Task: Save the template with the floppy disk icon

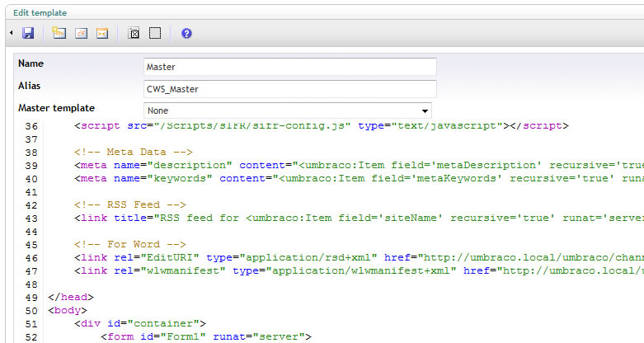Action: coord(28,33)
